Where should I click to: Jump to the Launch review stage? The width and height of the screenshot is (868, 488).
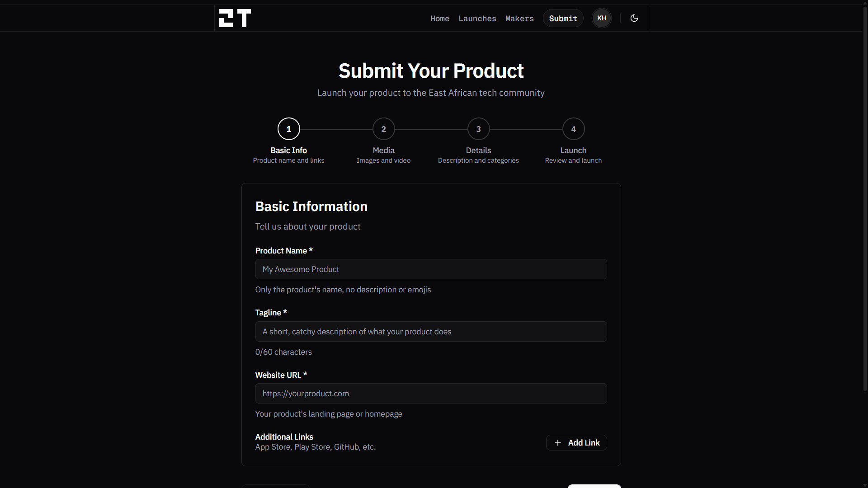(x=573, y=129)
